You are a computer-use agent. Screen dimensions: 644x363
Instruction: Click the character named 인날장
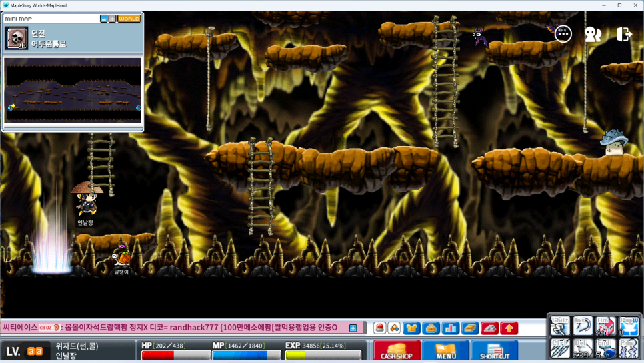point(86,200)
